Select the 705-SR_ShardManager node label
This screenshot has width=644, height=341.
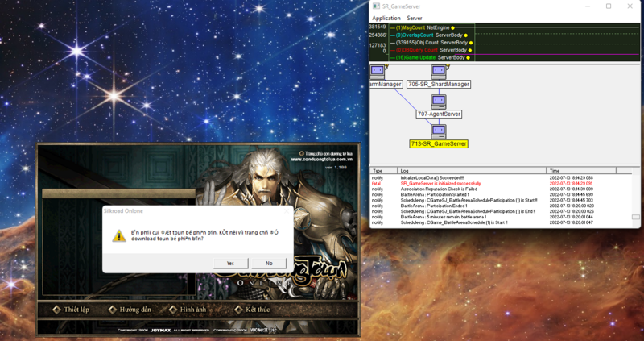click(x=439, y=84)
